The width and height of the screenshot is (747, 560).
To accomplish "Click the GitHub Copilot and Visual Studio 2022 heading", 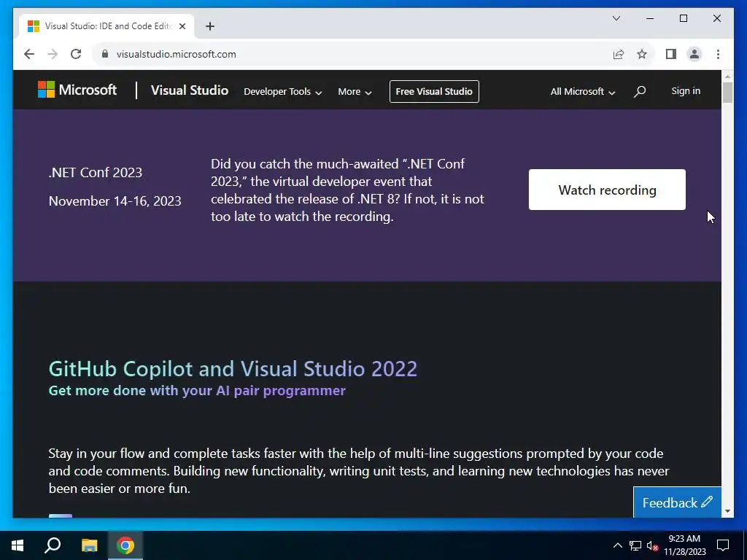I will 233,368.
